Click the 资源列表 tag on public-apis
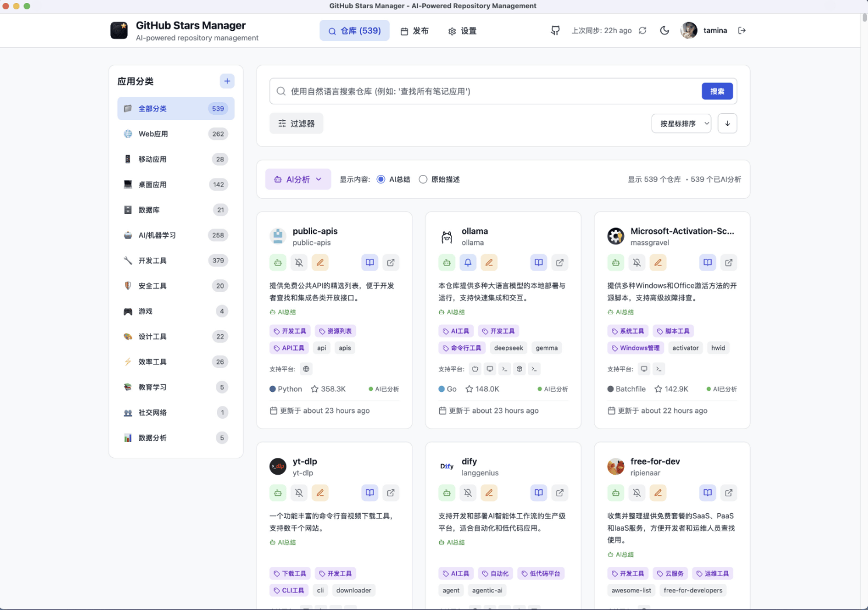868x610 pixels. pyautogui.click(x=335, y=331)
